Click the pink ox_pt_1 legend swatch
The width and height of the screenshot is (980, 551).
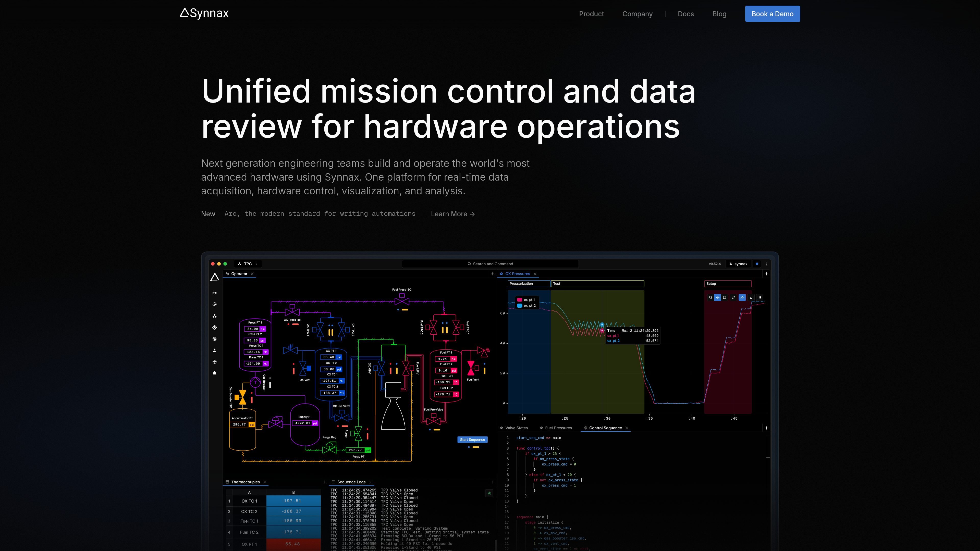coord(519,300)
